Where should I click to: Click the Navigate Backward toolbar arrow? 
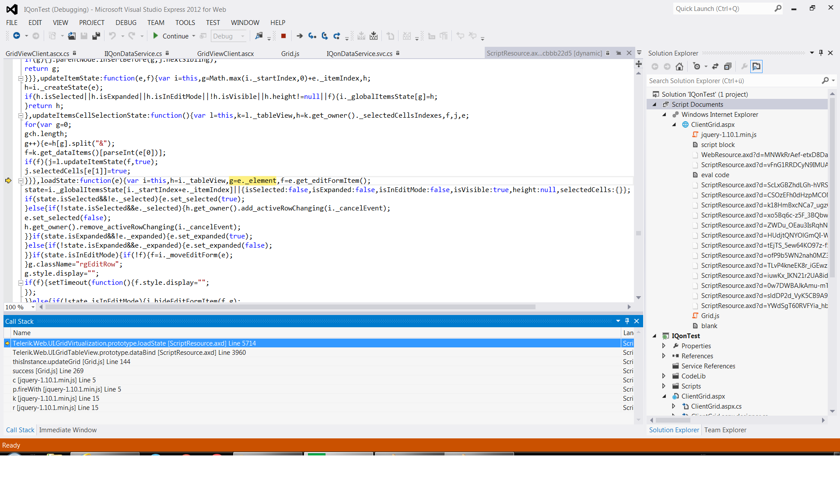coord(17,36)
